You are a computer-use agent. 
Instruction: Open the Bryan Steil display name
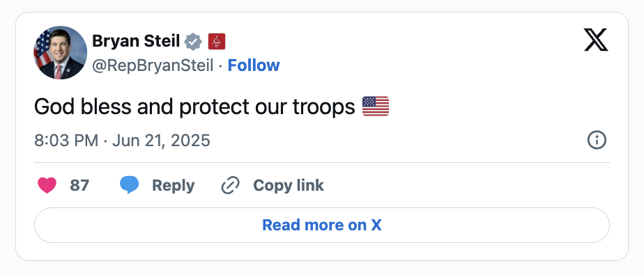(x=136, y=41)
